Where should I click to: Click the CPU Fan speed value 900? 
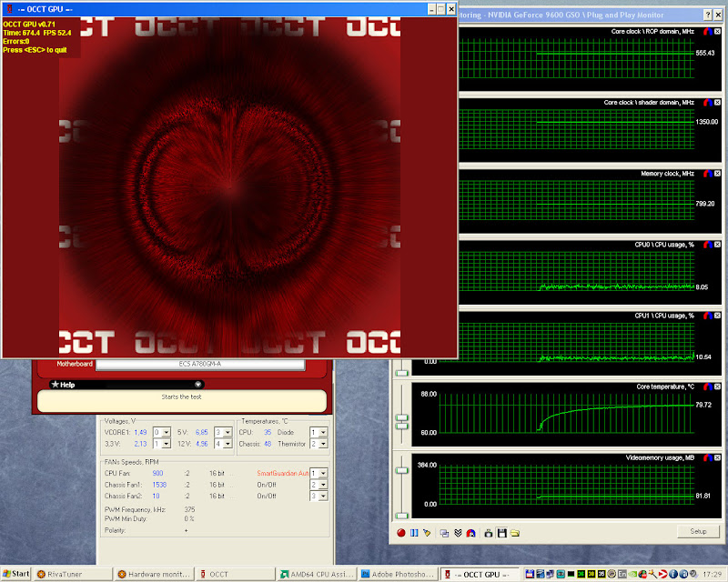[x=157, y=474]
